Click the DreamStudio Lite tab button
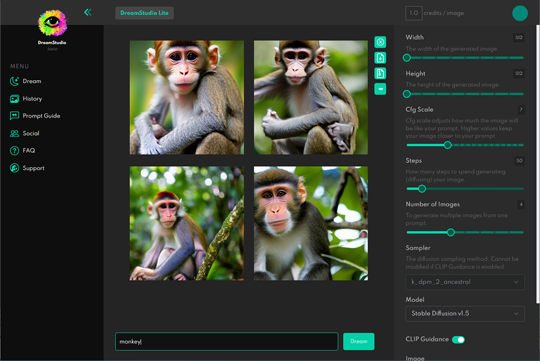The width and height of the screenshot is (540, 361). 144,13
